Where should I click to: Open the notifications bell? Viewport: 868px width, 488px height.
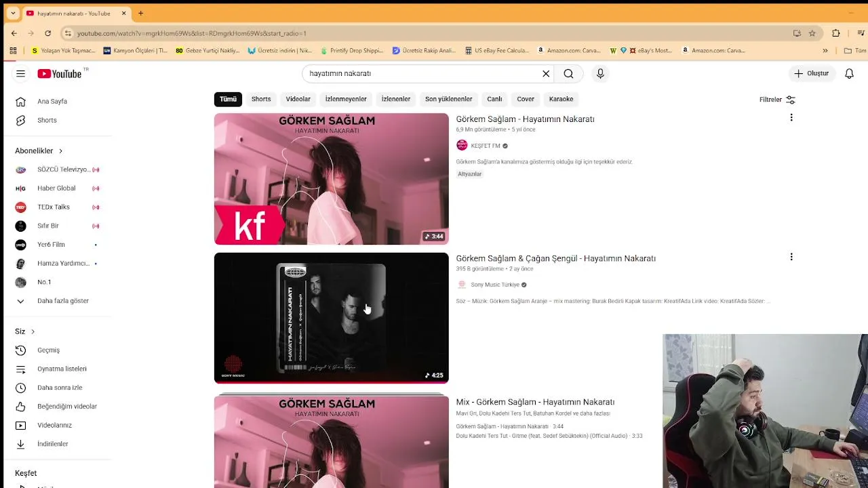pos(849,73)
